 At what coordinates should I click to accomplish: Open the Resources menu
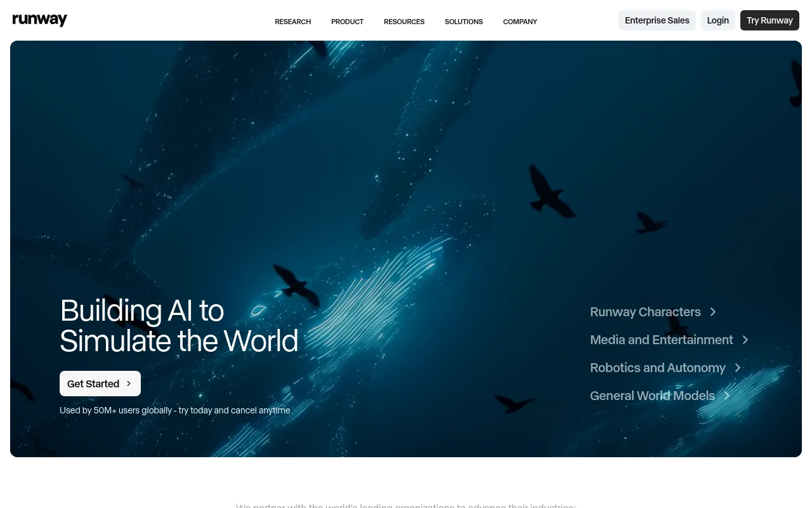(x=404, y=22)
